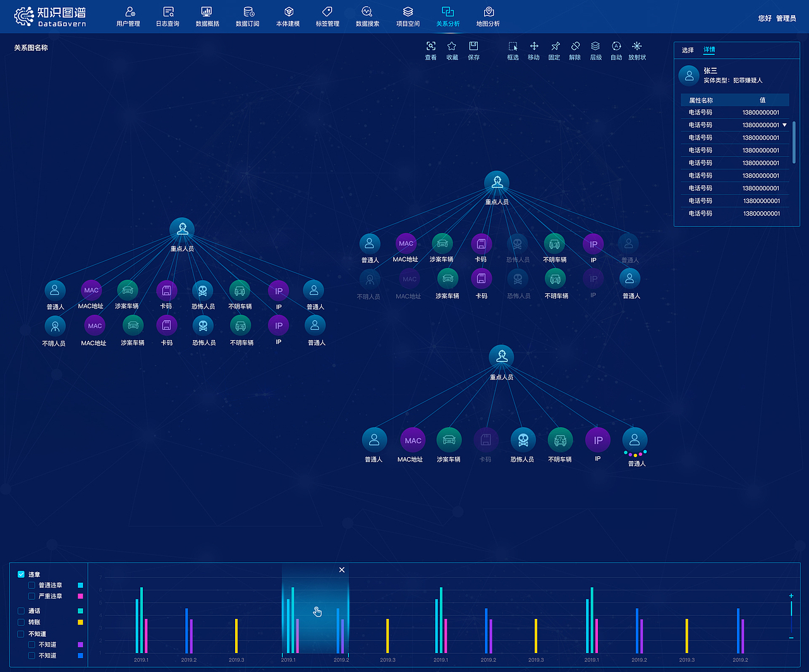Click the cyan swatch next to 普通违章
The width and height of the screenshot is (809, 672).
[80, 585]
